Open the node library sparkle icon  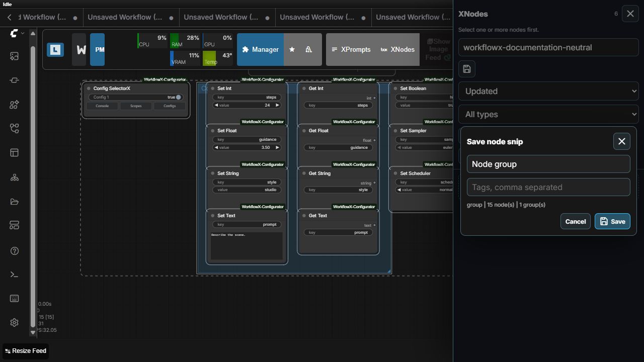pyautogui.click(x=15, y=105)
